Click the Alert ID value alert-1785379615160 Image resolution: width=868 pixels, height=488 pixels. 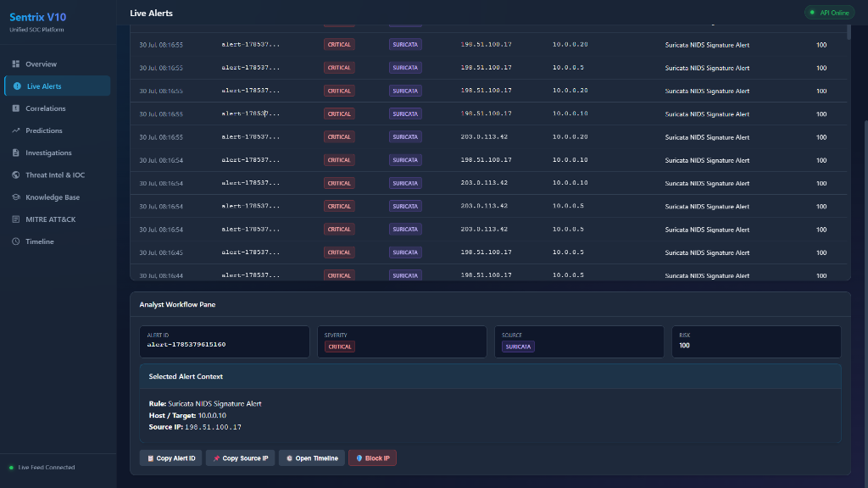coord(186,345)
